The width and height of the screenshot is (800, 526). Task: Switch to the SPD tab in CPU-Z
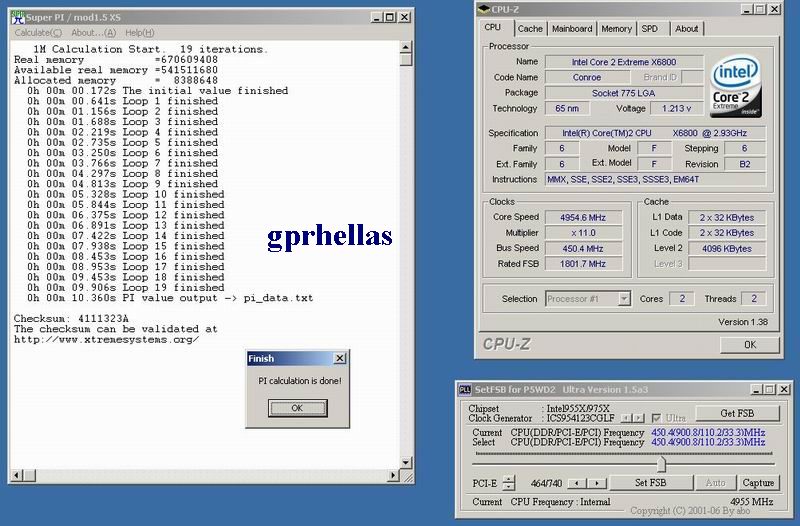[x=649, y=29]
